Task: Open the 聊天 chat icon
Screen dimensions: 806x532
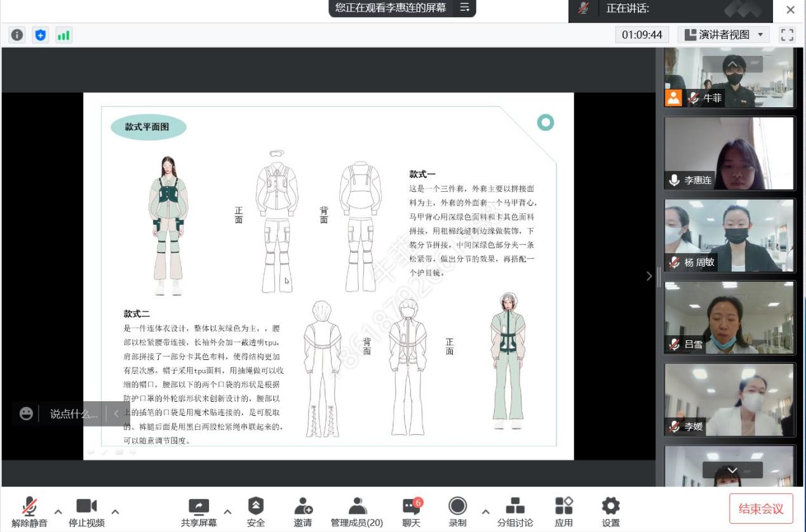Action: (412, 512)
